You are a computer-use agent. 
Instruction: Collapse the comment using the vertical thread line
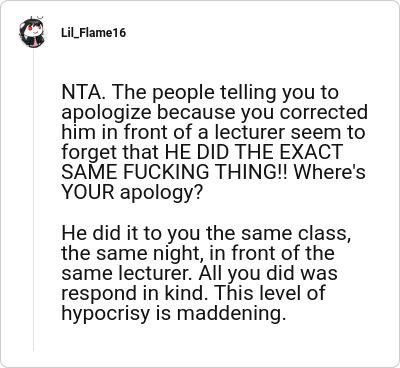[33, 200]
